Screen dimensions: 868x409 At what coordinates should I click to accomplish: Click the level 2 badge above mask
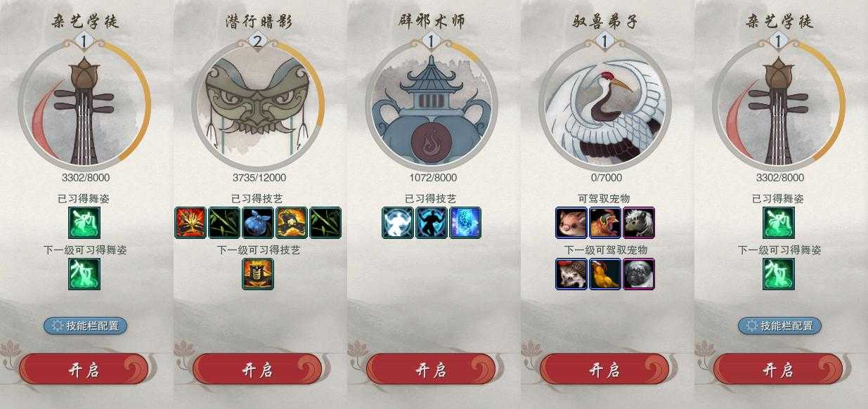[x=257, y=41]
